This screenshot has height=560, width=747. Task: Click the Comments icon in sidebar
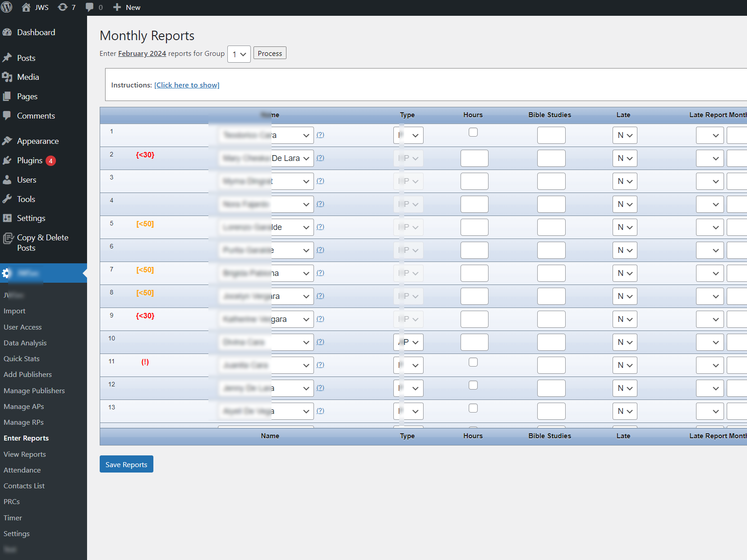coord(7,116)
